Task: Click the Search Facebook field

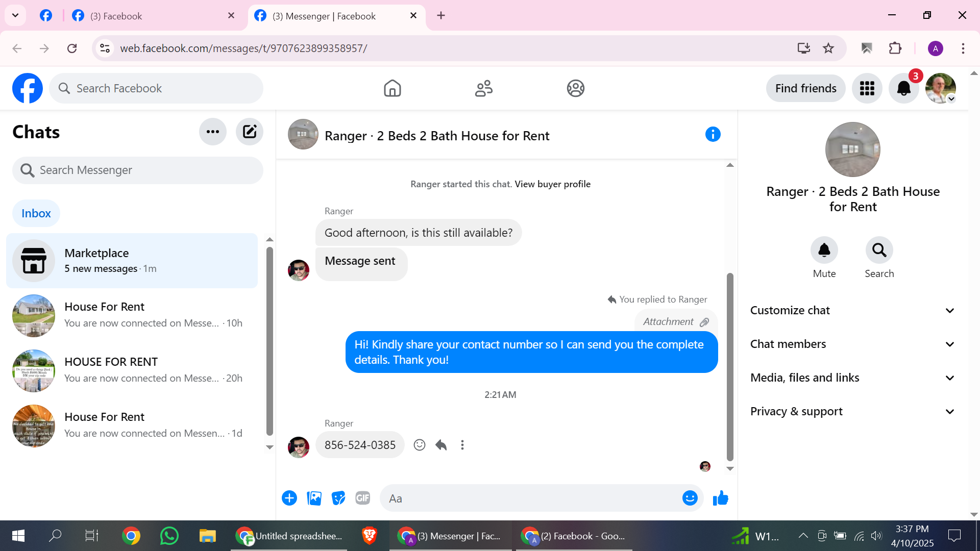Action: (x=156, y=88)
